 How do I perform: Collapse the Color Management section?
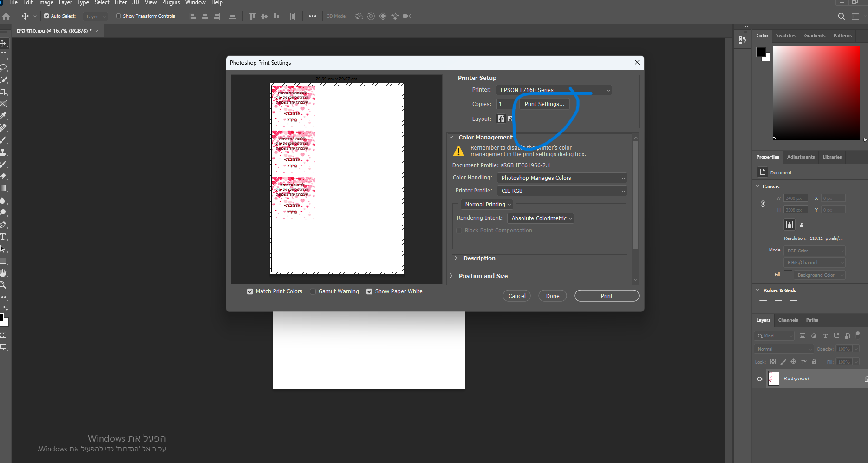click(451, 137)
